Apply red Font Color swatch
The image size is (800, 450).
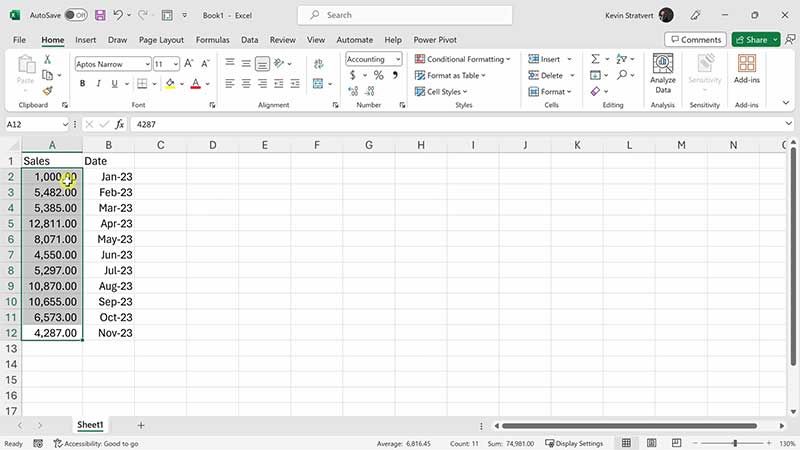pyautogui.click(x=195, y=83)
